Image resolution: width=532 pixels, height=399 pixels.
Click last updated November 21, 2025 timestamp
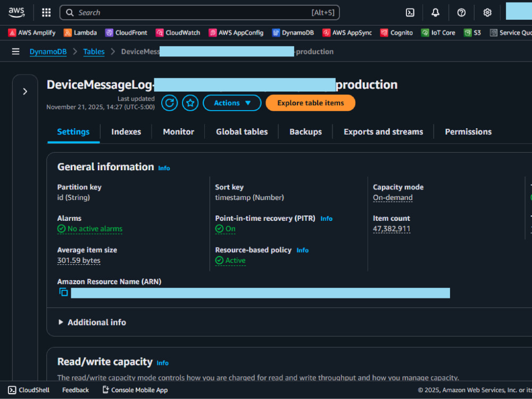point(101,107)
